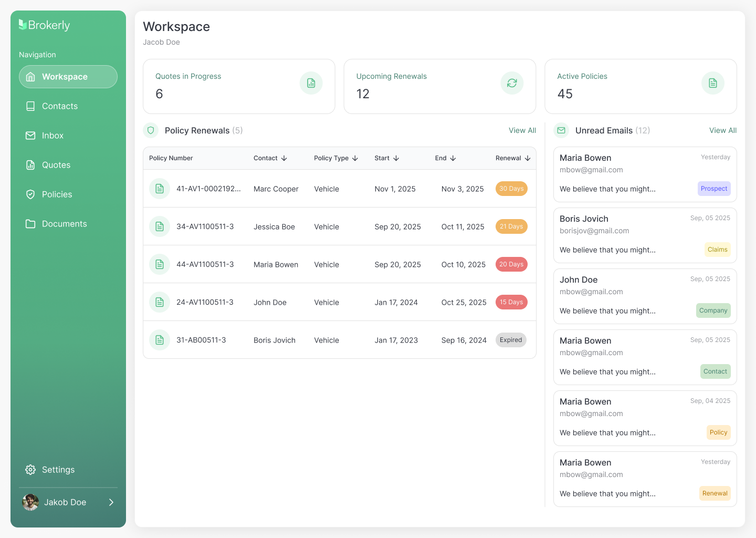Expand the Jakob Doe account chevron

(111, 502)
